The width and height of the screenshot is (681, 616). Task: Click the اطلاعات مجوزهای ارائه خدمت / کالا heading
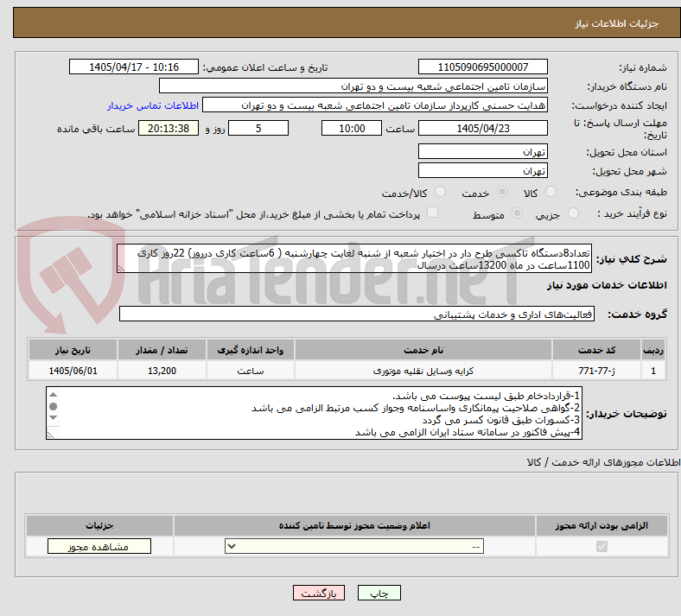pyautogui.click(x=603, y=462)
